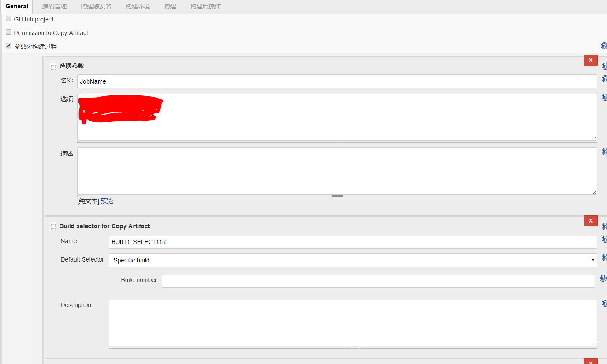Uncheck the 参数化构建过程 checkbox
607x364 pixels.
pos(8,46)
